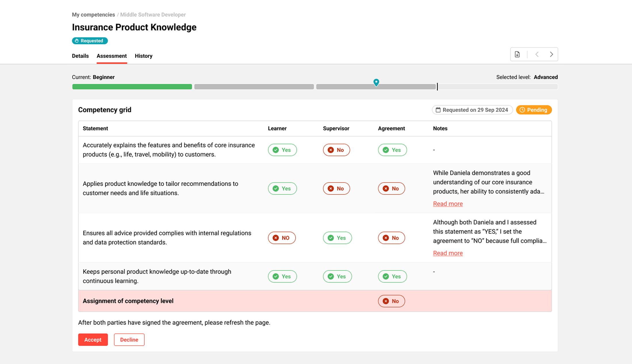Select the left arrow to view previous competency
This screenshot has width=632, height=364.
[x=537, y=54]
